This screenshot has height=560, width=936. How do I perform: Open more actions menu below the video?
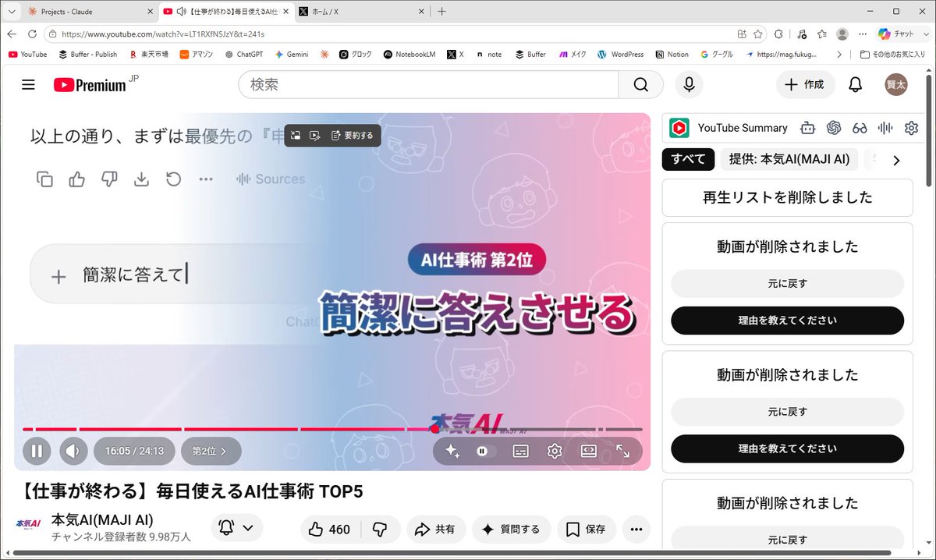[636, 530]
